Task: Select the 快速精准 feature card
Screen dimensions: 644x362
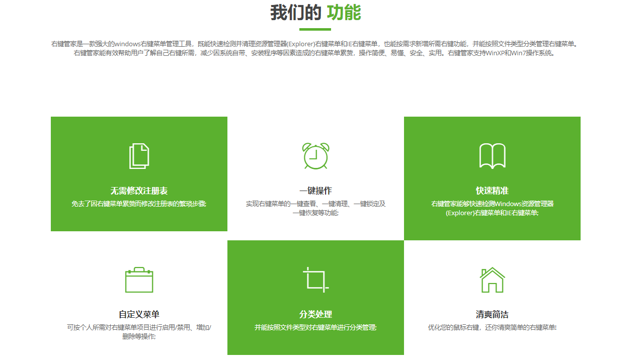Action: click(492, 173)
